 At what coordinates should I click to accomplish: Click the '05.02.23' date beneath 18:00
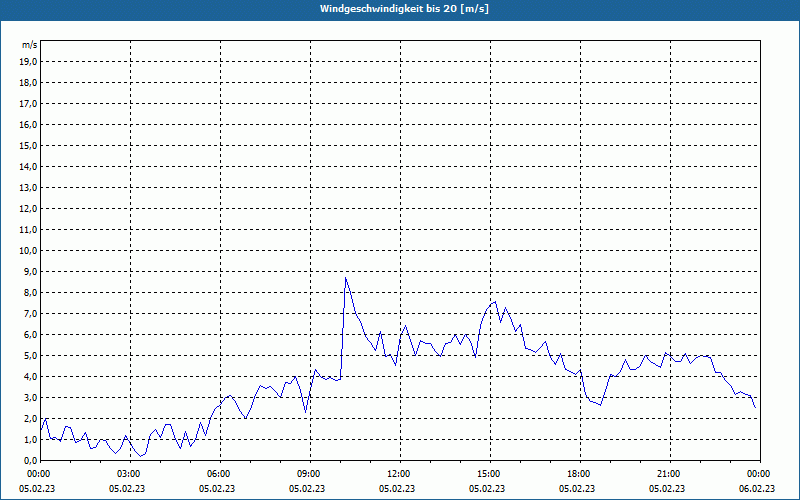point(577,489)
